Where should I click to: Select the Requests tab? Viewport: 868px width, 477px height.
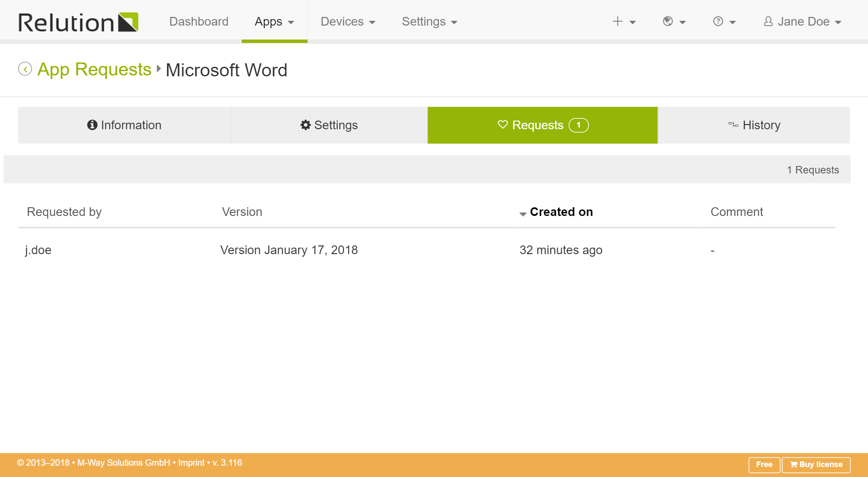542,125
